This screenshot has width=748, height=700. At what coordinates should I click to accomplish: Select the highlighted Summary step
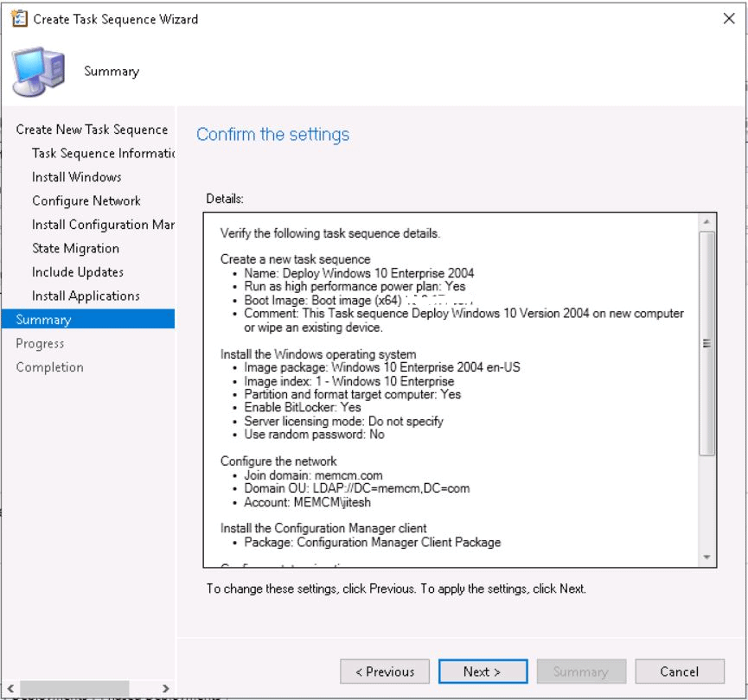[x=88, y=319]
